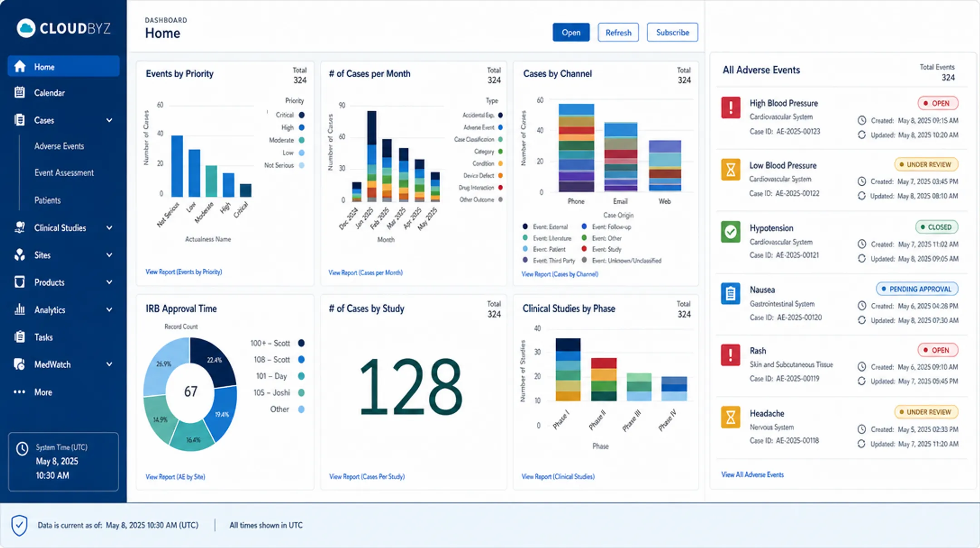Click the Cases document icon in sidebar
Viewport: 980px width, 548px height.
(x=20, y=120)
